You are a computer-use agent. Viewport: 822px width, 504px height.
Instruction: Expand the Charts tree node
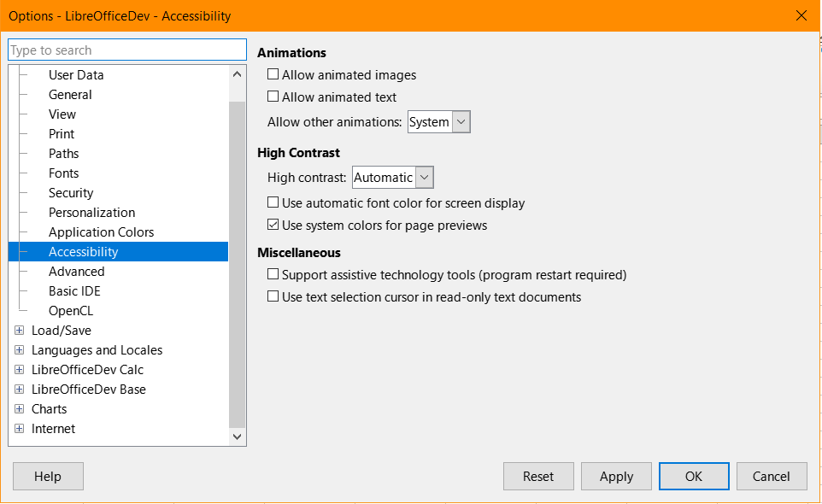click(20, 408)
